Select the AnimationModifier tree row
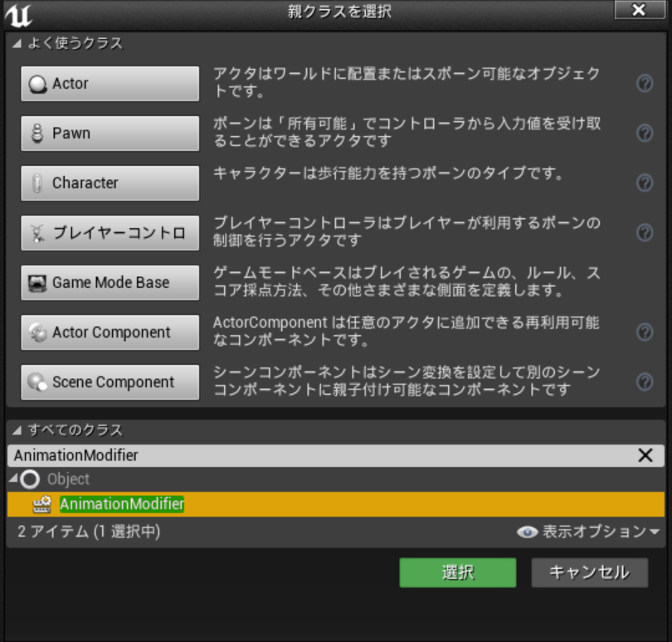 click(336, 504)
